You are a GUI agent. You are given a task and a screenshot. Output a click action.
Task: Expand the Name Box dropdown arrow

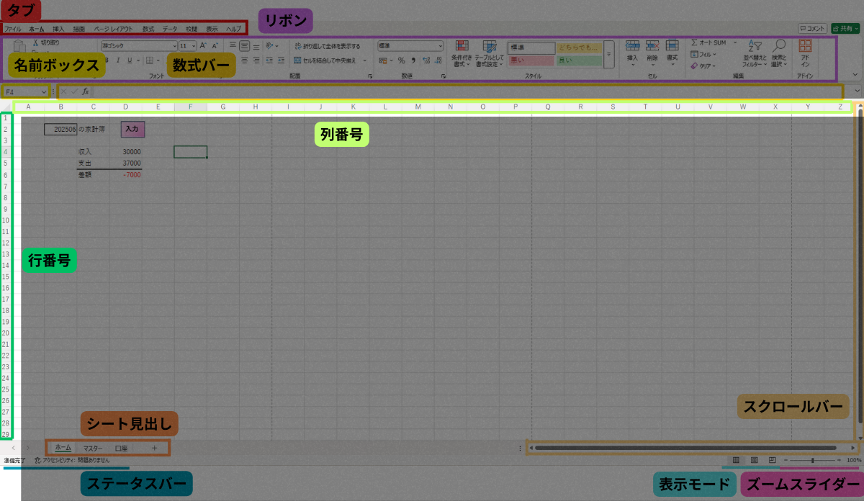(x=44, y=91)
